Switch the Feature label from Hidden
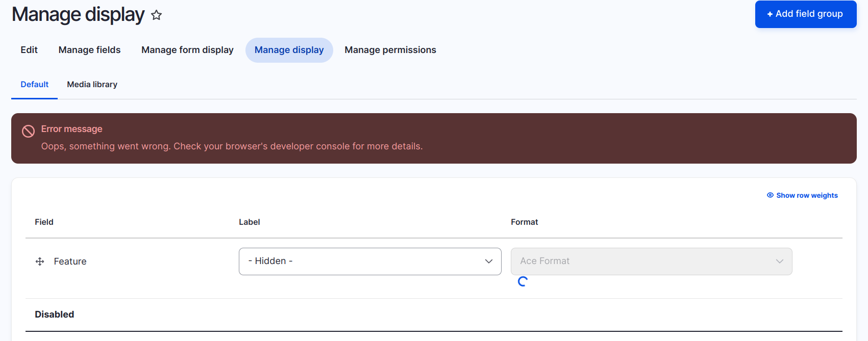 (369, 261)
